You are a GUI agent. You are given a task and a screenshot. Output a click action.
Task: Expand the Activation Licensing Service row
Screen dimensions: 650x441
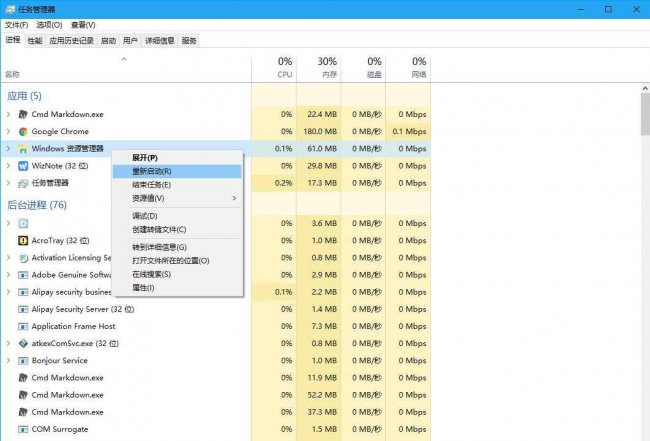8,258
